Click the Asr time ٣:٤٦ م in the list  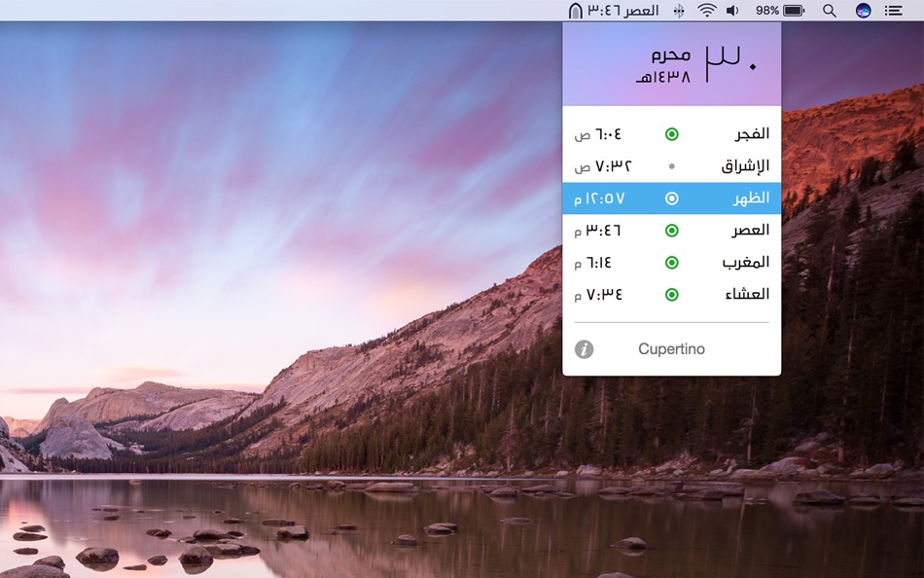pyautogui.click(x=597, y=231)
